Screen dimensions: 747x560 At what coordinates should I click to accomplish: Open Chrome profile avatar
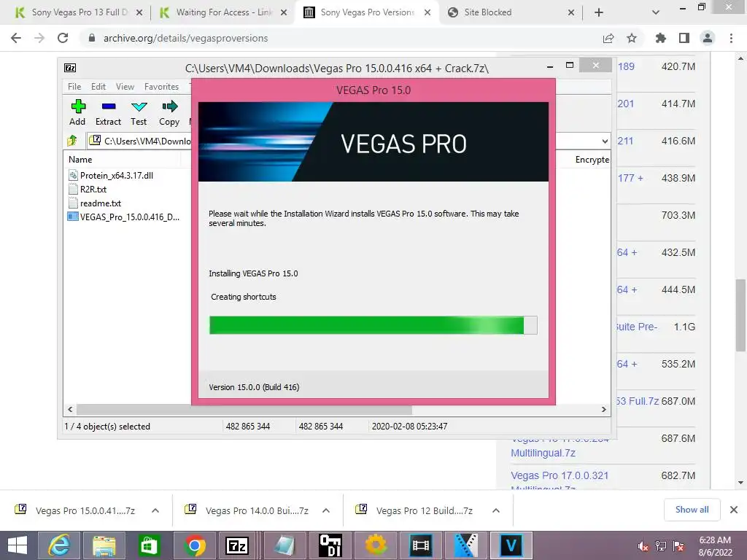708,38
